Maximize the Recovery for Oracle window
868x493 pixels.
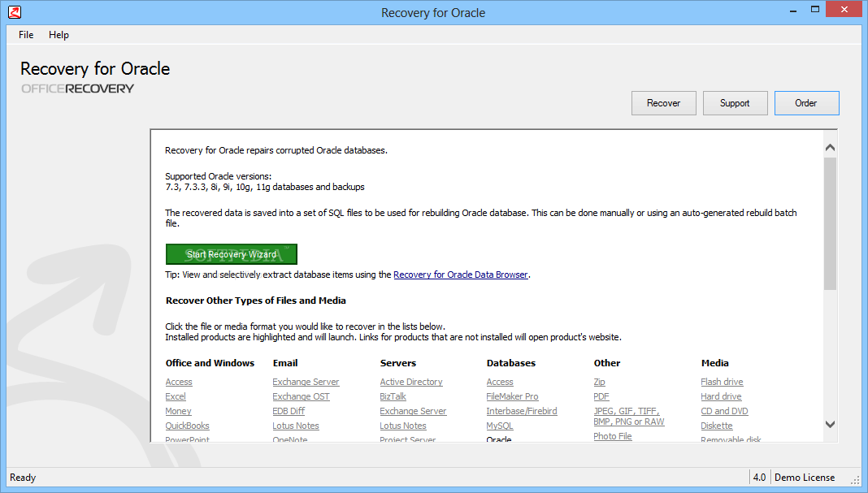(815, 10)
